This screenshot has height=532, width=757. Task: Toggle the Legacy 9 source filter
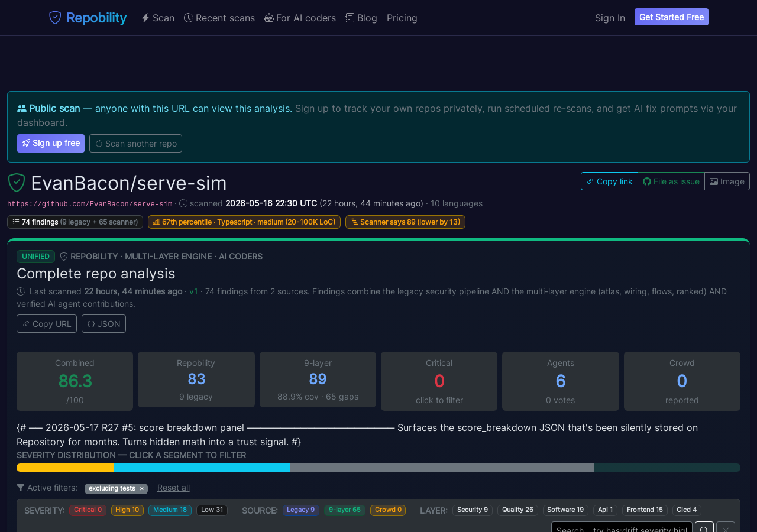300,510
